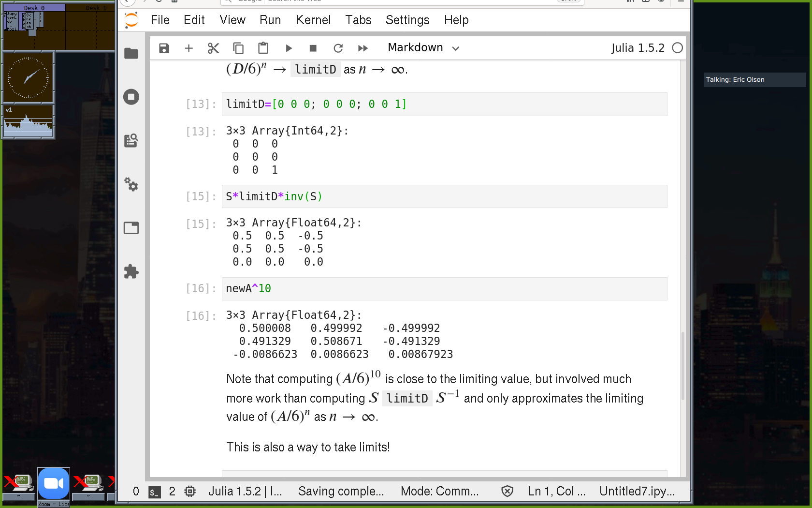Paste cell from clipboard

point(263,48)
